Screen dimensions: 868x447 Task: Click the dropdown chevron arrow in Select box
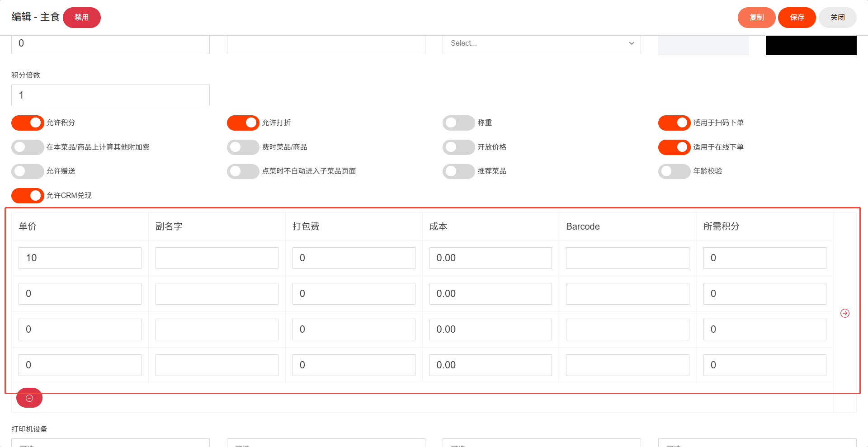[632, 44]
